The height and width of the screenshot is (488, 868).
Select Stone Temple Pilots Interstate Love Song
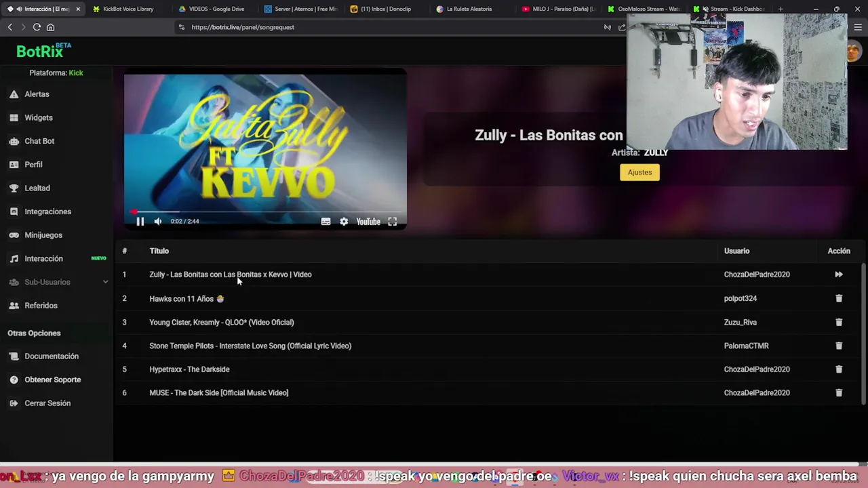[250, 346]
